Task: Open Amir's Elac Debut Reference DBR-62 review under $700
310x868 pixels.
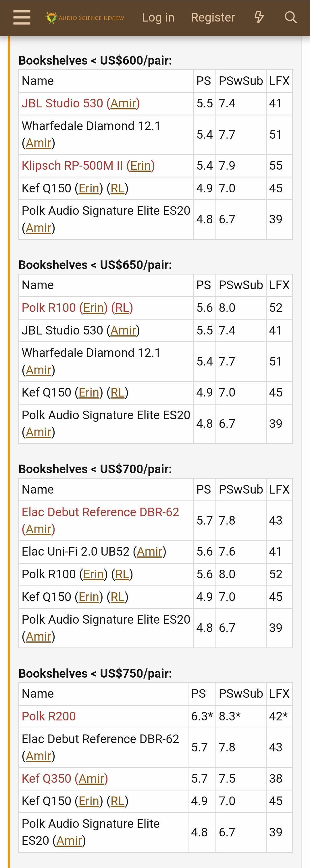Action: coord(38,529)
